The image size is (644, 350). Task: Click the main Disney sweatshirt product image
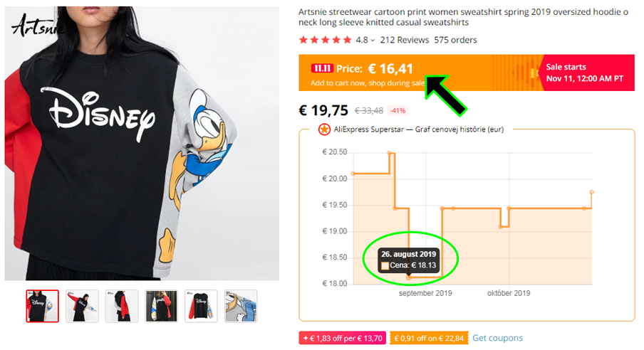click(x=142, y=143)
